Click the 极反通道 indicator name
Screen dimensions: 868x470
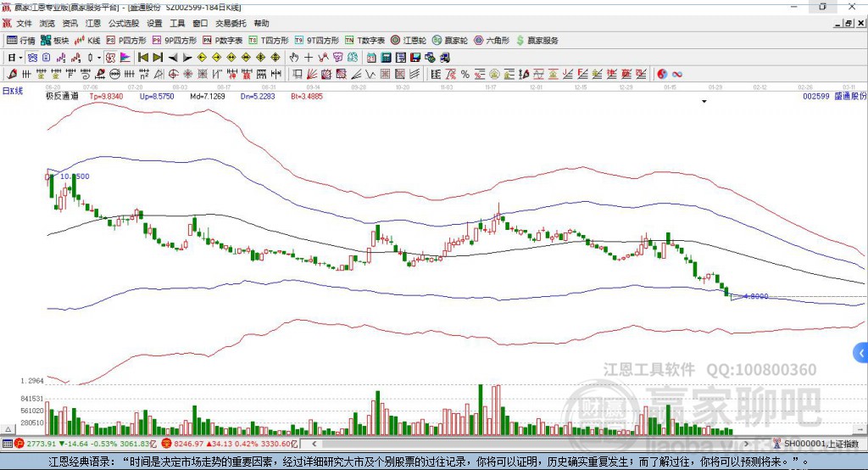[62, 96]
